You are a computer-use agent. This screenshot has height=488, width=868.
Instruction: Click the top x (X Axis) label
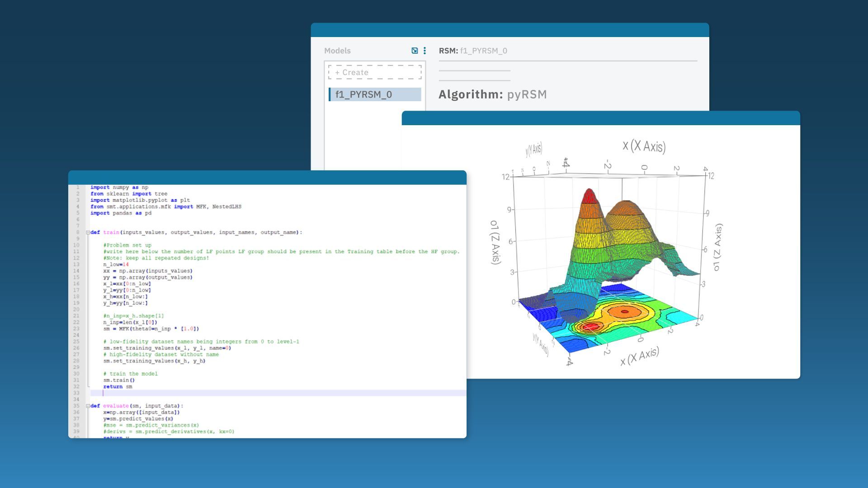tap(644, 146)
